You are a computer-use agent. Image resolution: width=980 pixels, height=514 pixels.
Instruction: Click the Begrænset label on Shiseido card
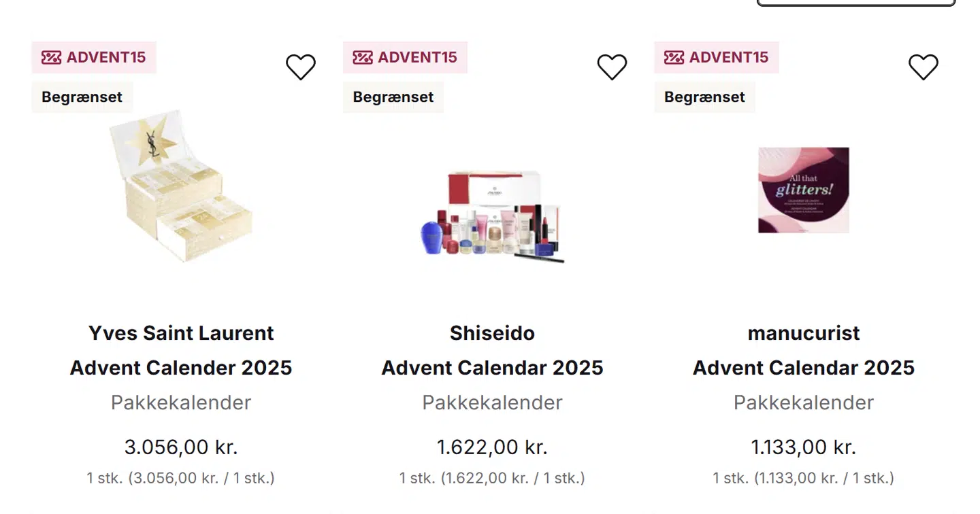(x=393, y=97)
